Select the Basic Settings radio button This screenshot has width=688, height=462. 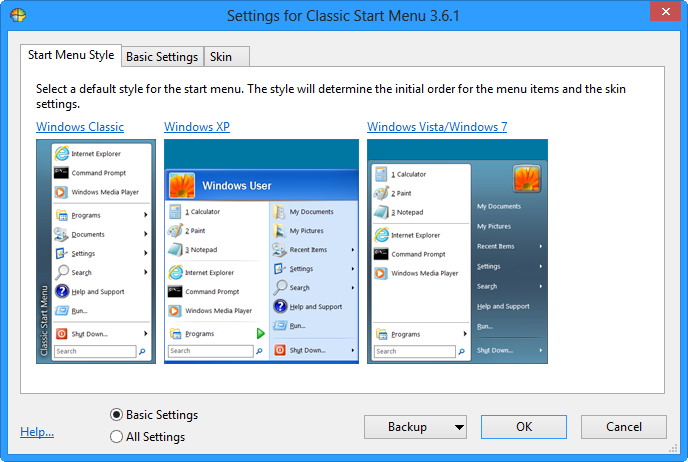[117, 415]
